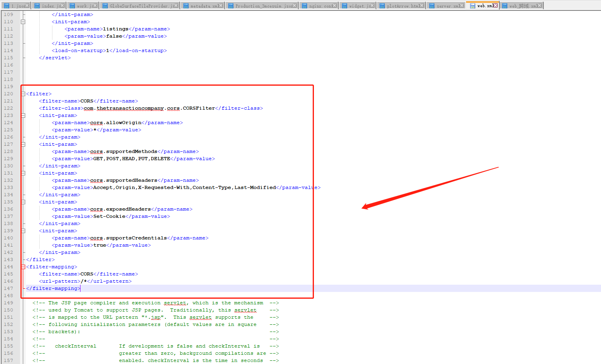This screenshot has height=364, width=601.
Task: Collapse the cors.supportedMethods init-param block
Action: pyautogui.click(x=23, y=144)
